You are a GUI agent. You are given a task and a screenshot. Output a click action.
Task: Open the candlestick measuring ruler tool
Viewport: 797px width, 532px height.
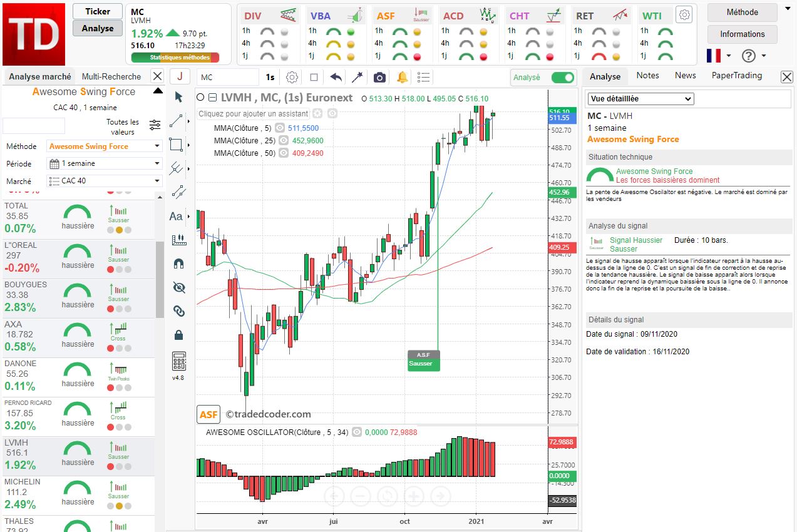point(178,239)
